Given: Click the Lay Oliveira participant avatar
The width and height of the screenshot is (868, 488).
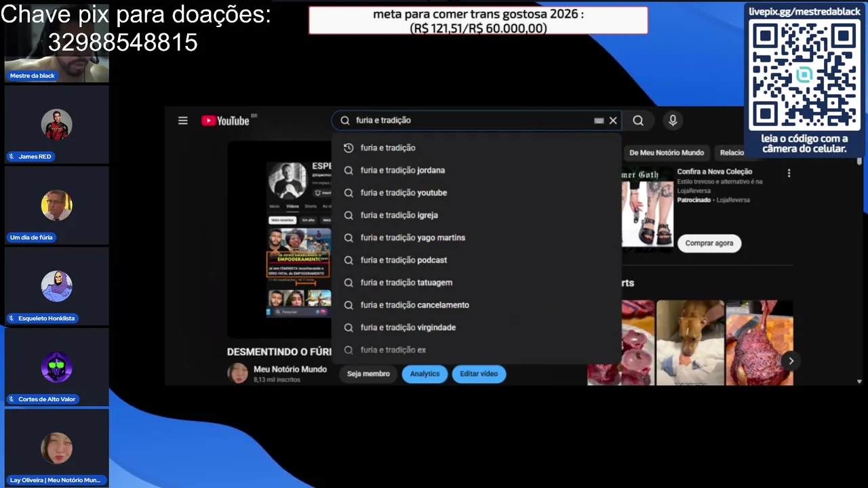Looking at the screenshot, I should 56,448.
